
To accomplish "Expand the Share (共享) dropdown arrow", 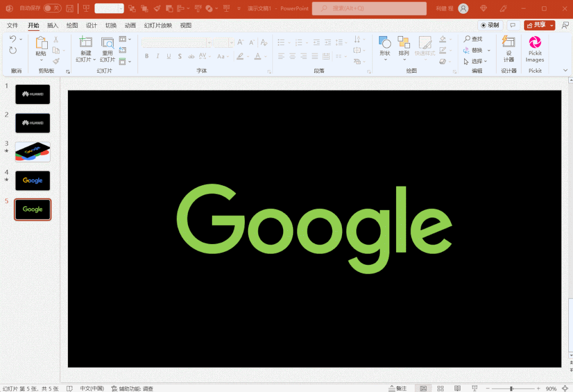I will [x=551, y=25].
